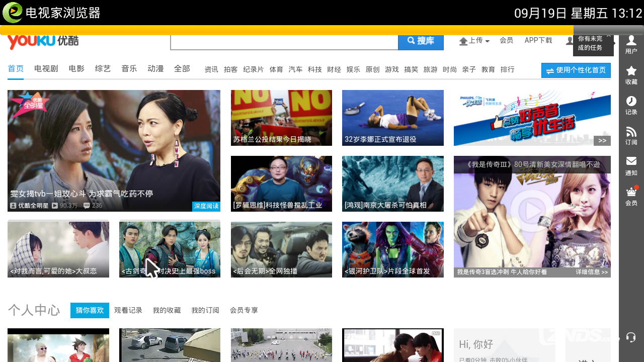Open the 记录 history clock icon
This screenshot has width=644, height=362.
click(631, 105)
